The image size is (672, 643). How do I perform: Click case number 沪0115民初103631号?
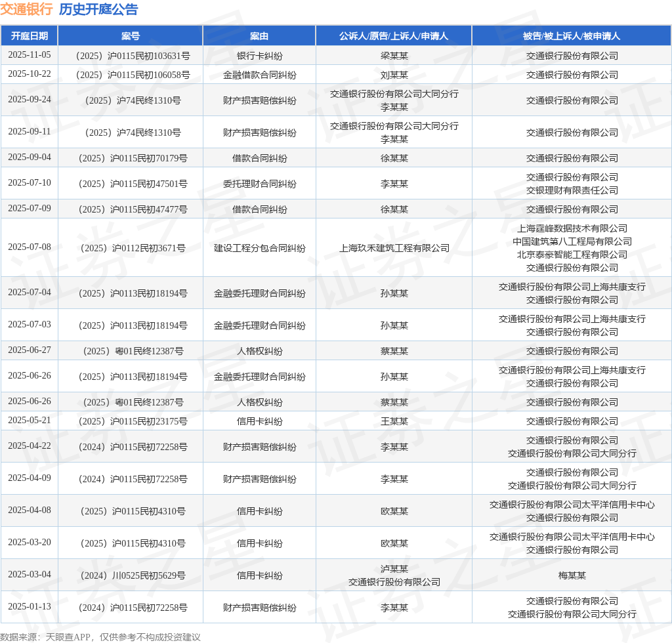(x=133, y=56)
